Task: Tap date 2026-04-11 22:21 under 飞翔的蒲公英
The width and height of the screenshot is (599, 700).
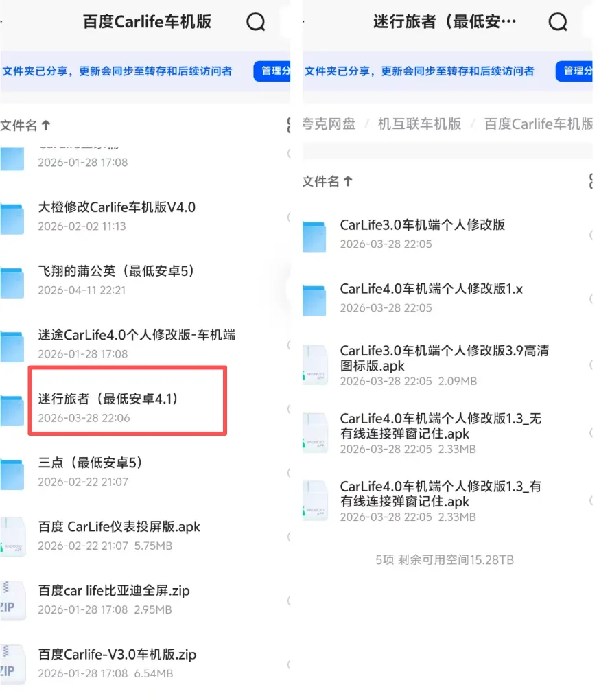Action: pyautogui.click(x=82, y=290)
